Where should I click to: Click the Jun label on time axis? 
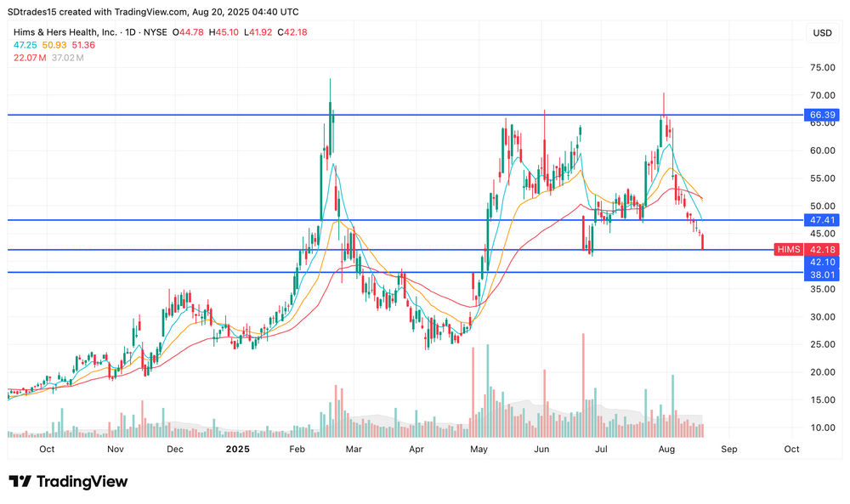[541, 449]
